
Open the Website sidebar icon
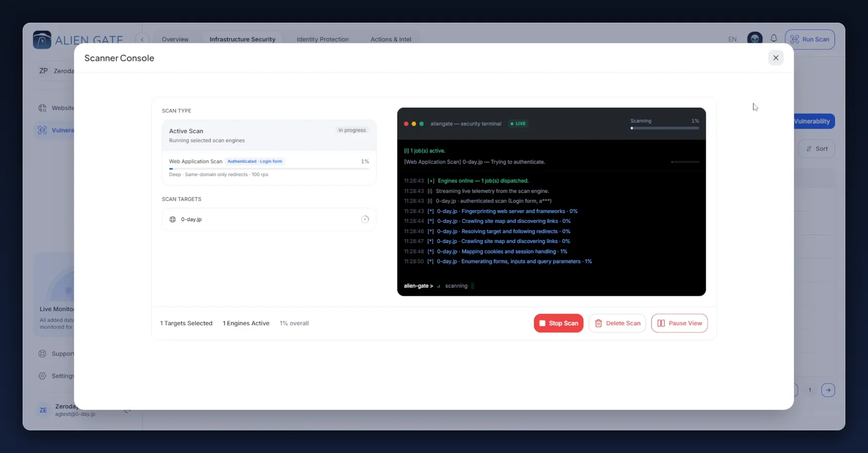42,108
